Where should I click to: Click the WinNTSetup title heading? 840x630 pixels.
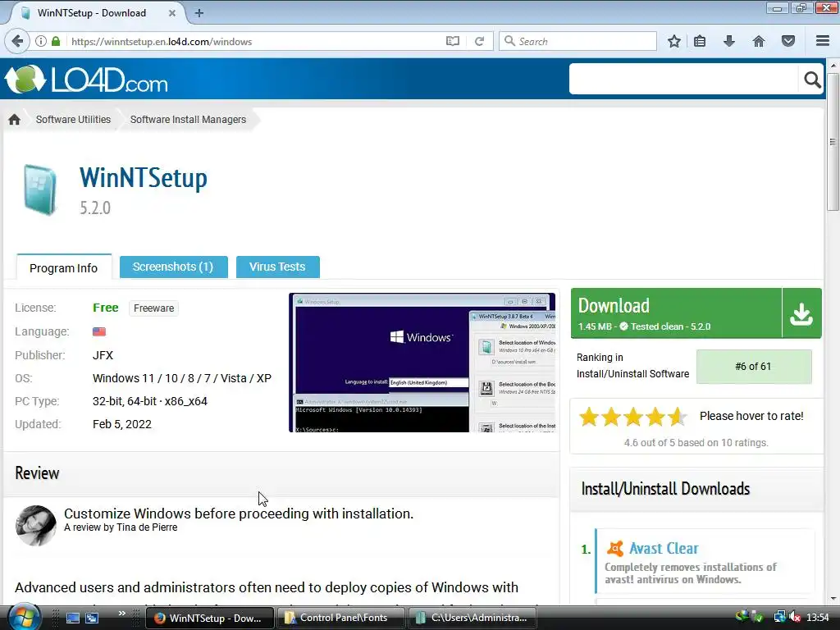(x=143, y=178)
